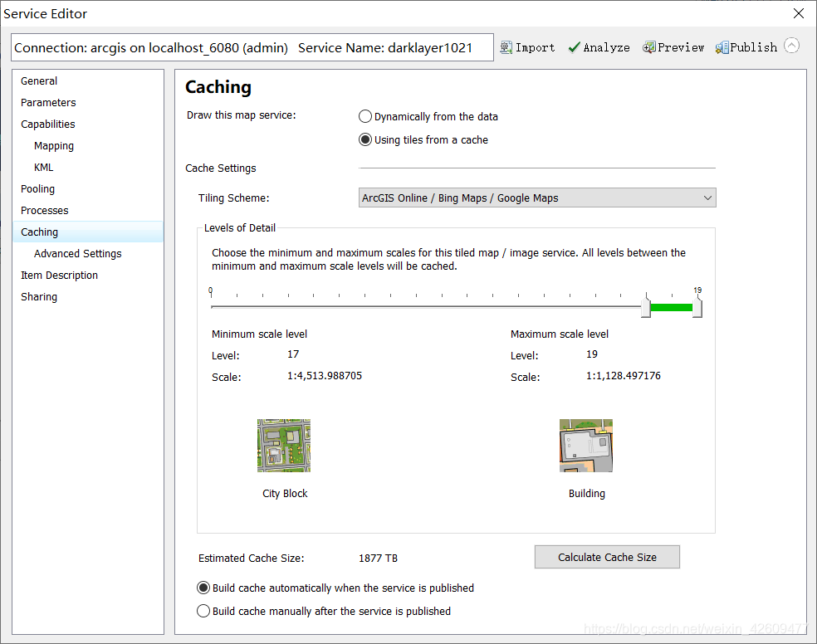Close the Service Editor window

(x=798, y=13)
